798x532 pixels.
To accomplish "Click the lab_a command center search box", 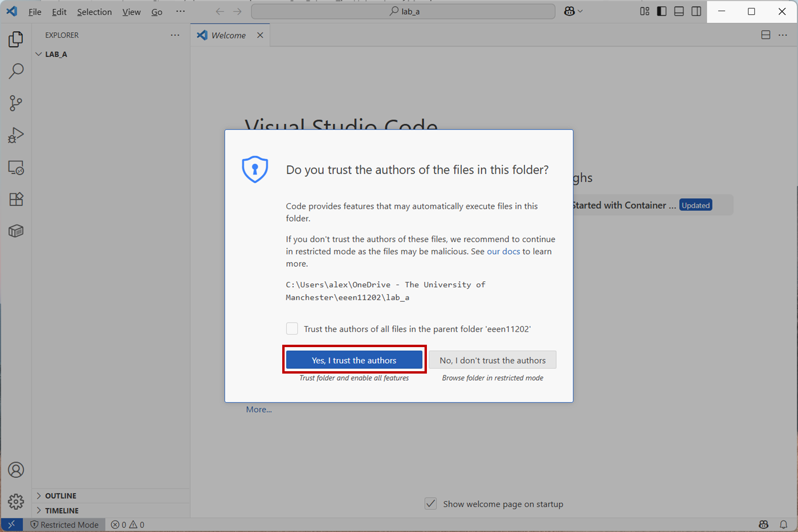I will pos(403,11).
